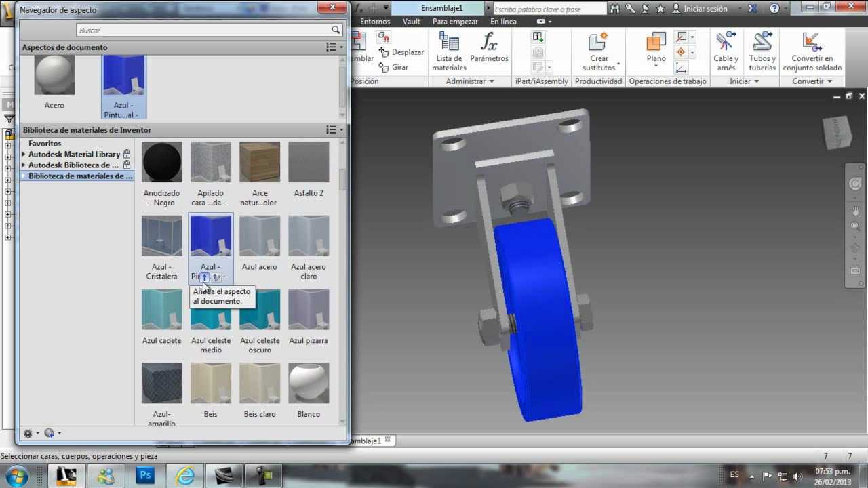Viewport: 868px width, 488px height.
Task: Open Photoshop from the taskbar
Action: [146, 476]
